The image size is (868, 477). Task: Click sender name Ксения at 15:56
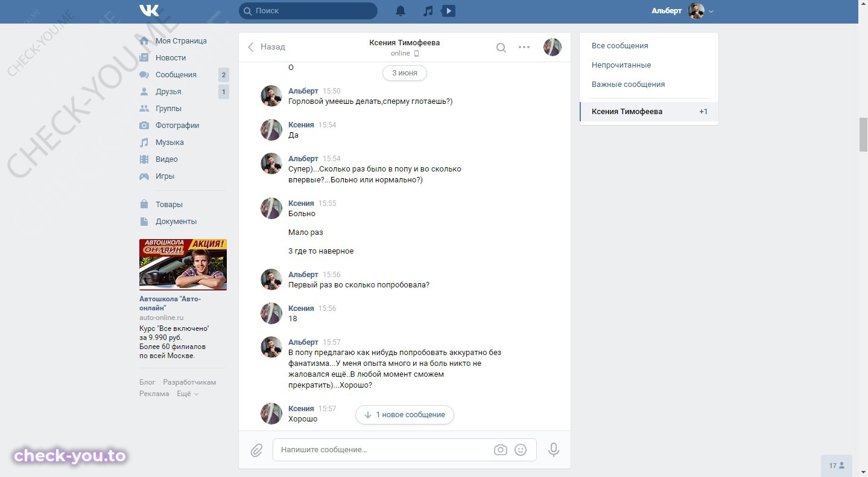click(301, 309)
